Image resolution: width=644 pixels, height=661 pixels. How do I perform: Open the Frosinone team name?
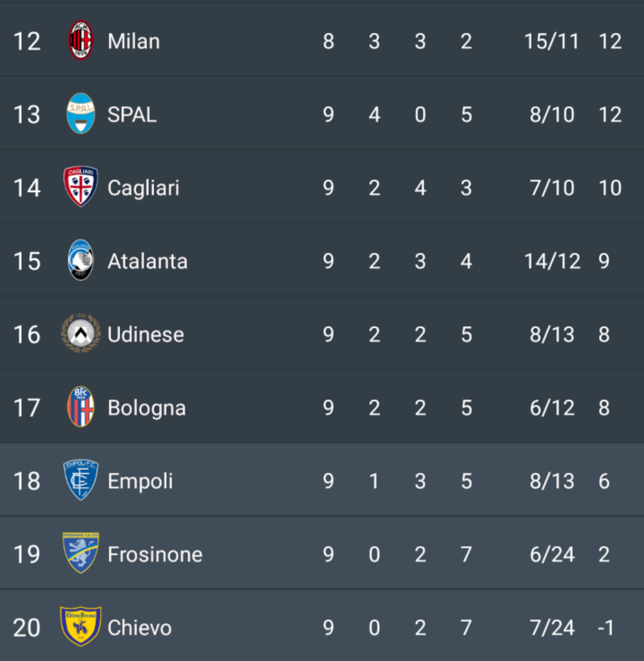[155, 554]
